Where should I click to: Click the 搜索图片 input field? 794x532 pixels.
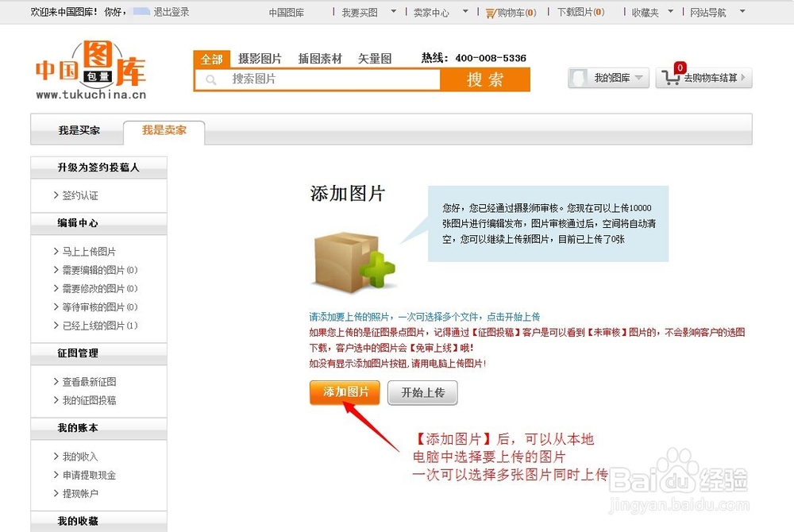pos(318,80)
